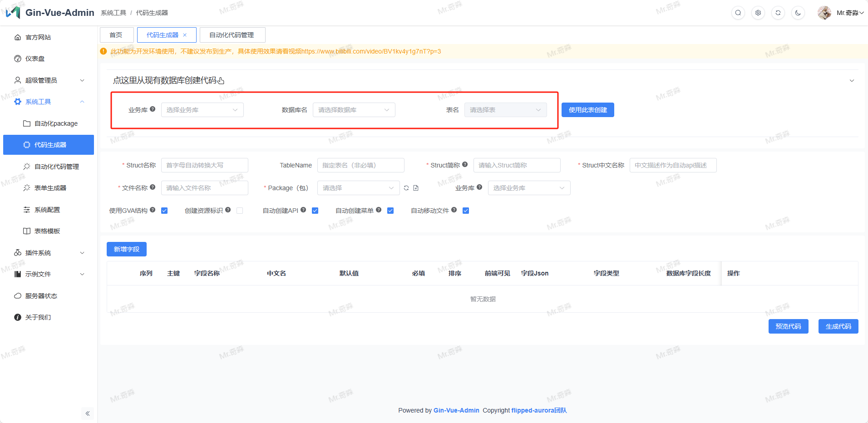Collapse the sidebar using the double-arrow icon
Image resolution: width=868 pixels, height=423 pixels.
click(x=88, y=413)
